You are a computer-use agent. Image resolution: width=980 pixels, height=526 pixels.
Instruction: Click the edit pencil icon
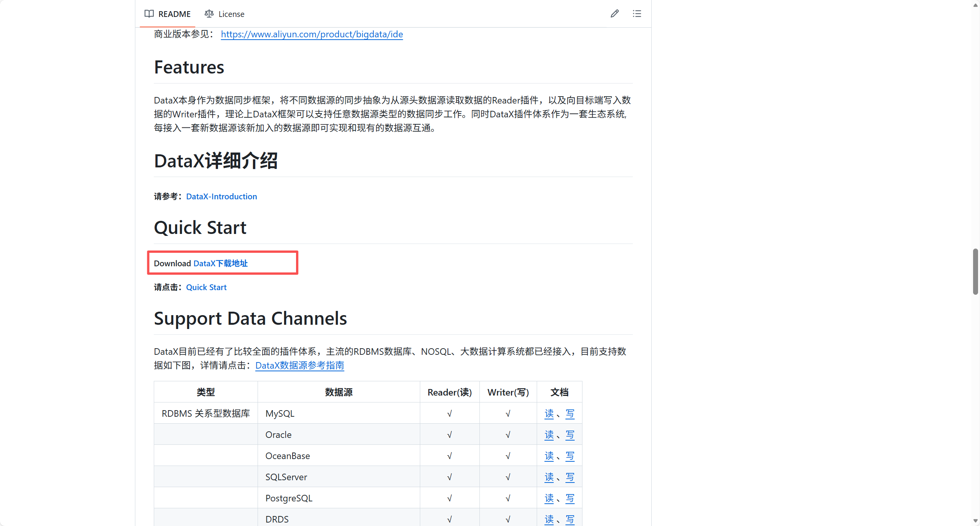click(x=614, y=14)
